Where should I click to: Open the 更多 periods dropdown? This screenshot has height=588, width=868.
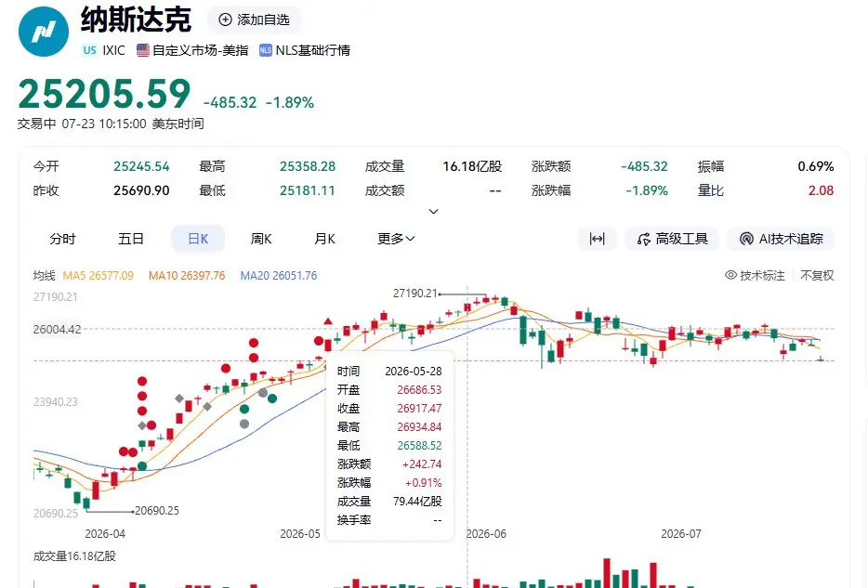point(396,239)
